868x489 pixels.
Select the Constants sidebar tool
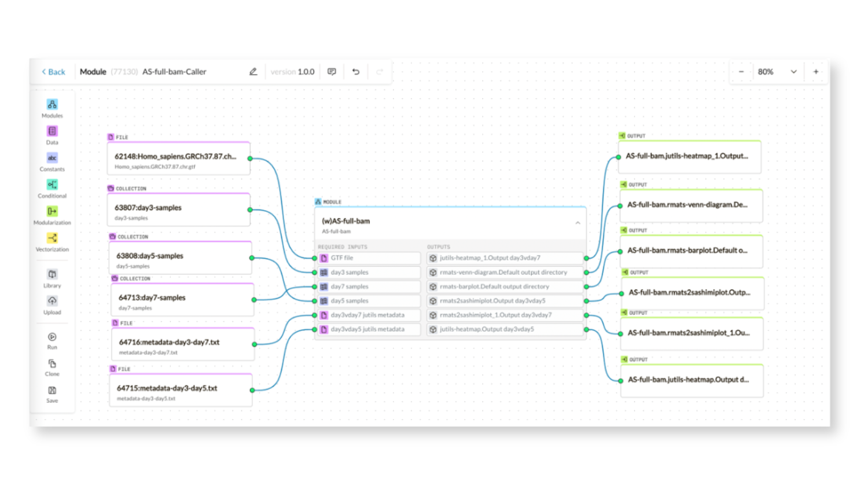(x=52, y=161)
